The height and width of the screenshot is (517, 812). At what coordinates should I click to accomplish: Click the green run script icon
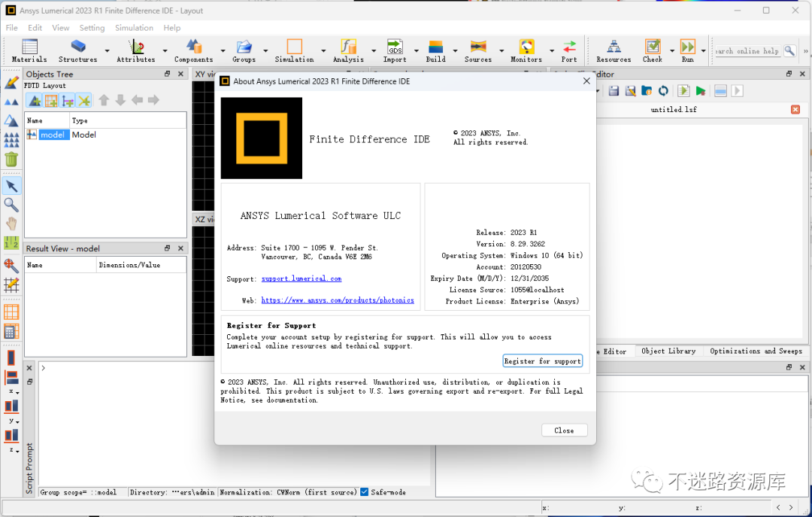click(701, 91)
